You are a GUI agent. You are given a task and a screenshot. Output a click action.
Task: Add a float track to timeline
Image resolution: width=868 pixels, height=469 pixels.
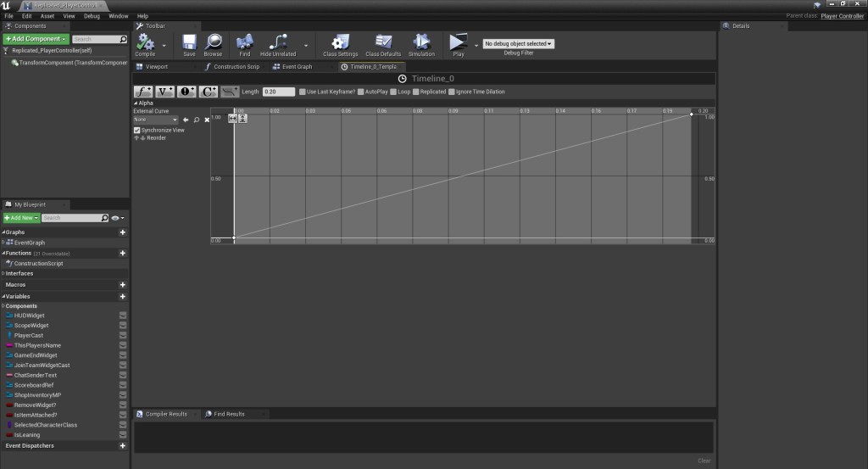143,92
